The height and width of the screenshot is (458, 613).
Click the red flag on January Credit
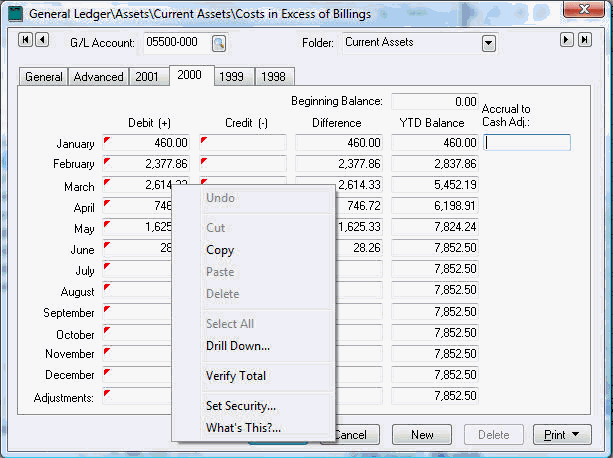pos(204,140)
